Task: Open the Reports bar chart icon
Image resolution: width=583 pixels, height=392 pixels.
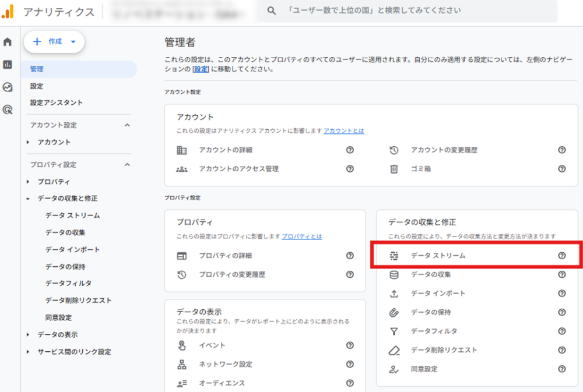Action: pos(8,65)
